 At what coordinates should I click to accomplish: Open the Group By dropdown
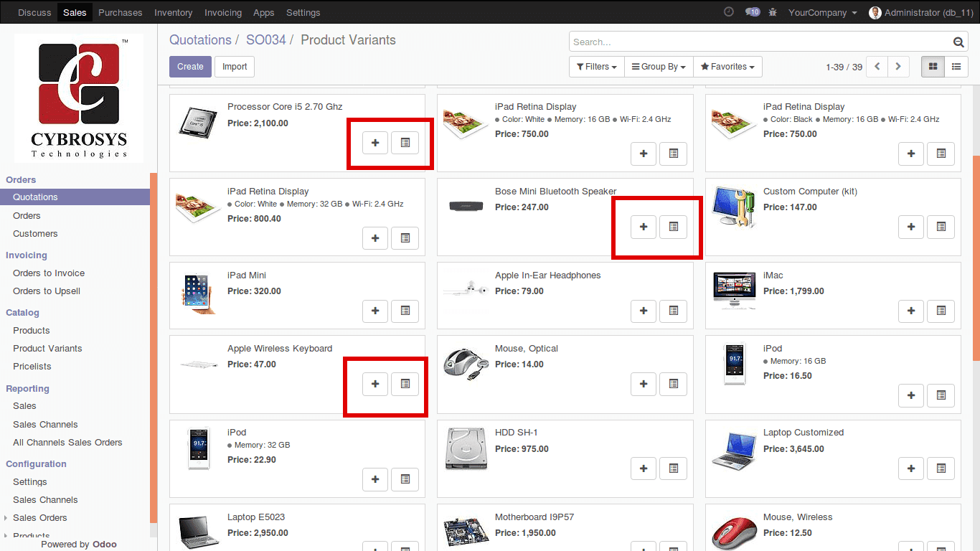658,67
